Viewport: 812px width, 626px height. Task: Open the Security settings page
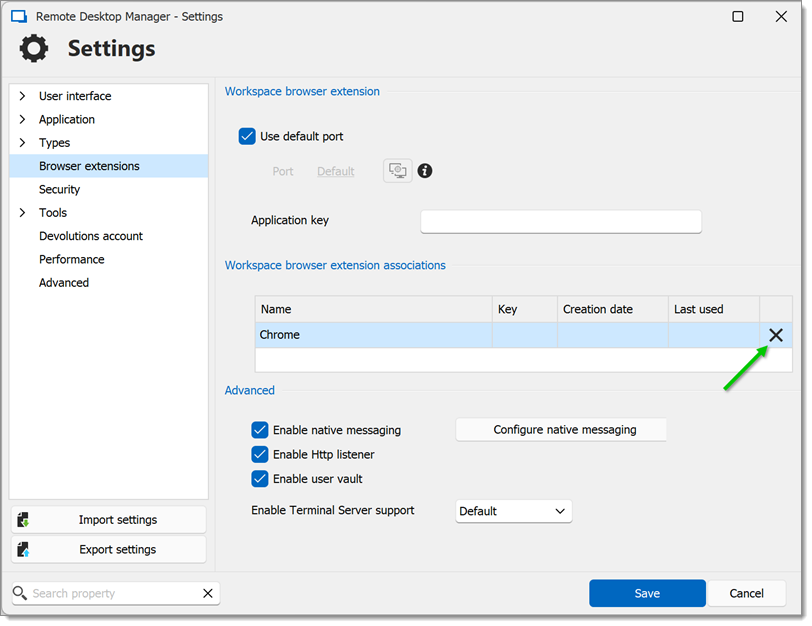coord(60,190)
